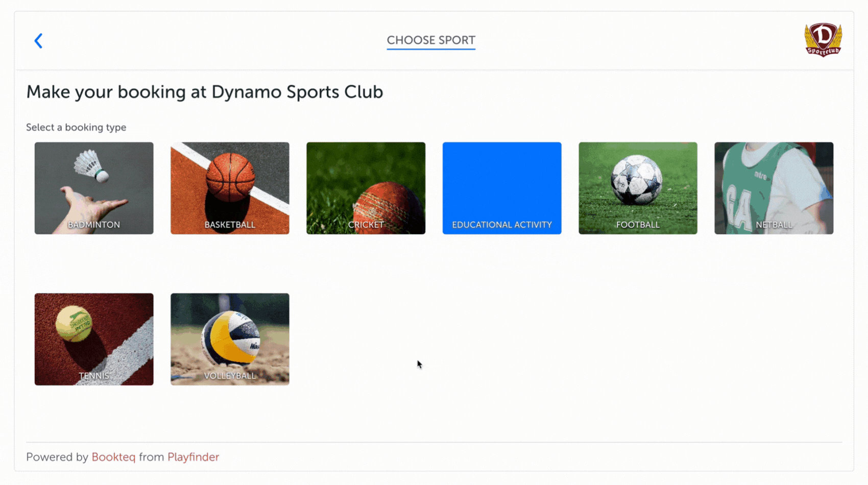Open the Playfinder link in footer
The image size is (868, 485).
click(193, 457)
